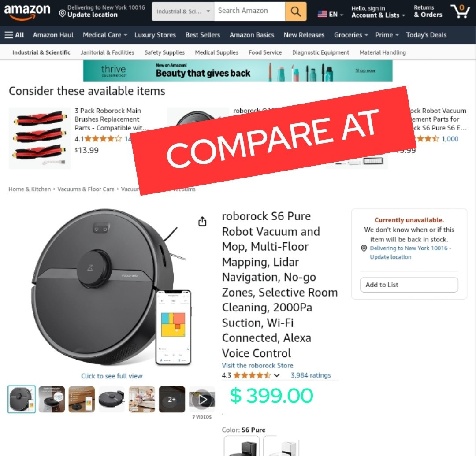476x456 pixels.
Task: Open the Account & Lists dropdown
Action: point(378,11)
